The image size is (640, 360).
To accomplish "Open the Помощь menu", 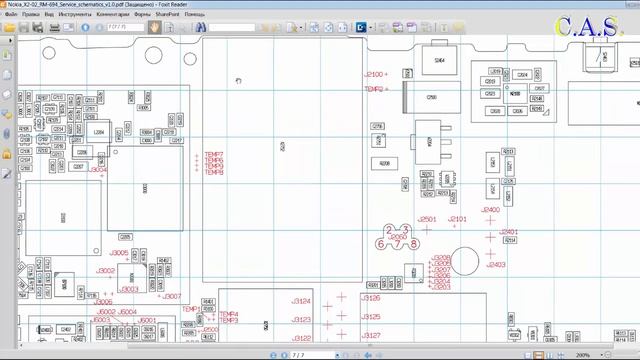I will 195,14.
